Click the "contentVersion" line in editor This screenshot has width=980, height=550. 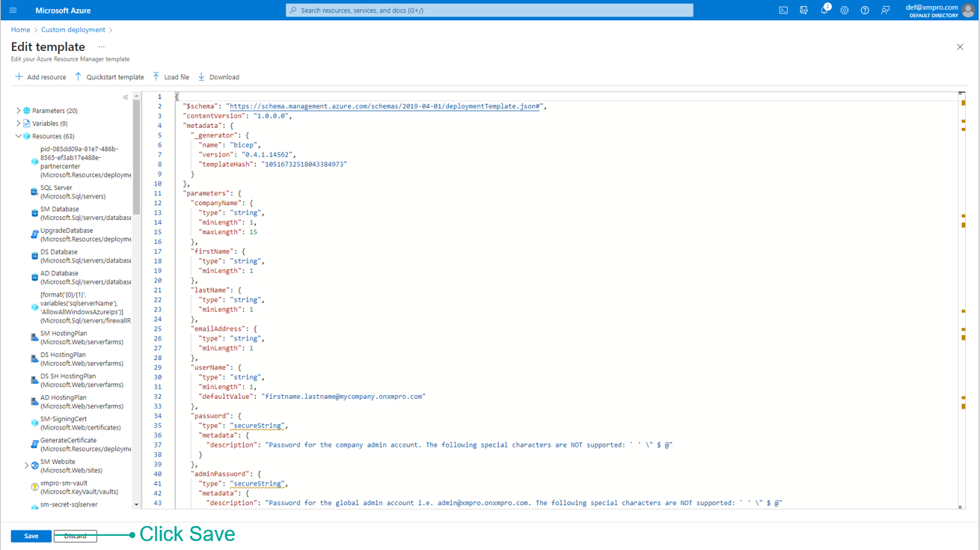point(238,116)
